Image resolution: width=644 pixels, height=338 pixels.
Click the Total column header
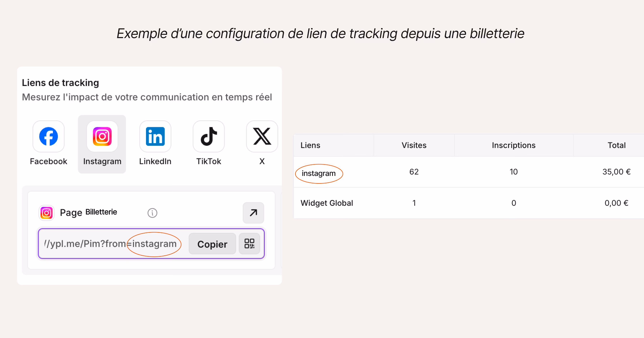(616, 145)
